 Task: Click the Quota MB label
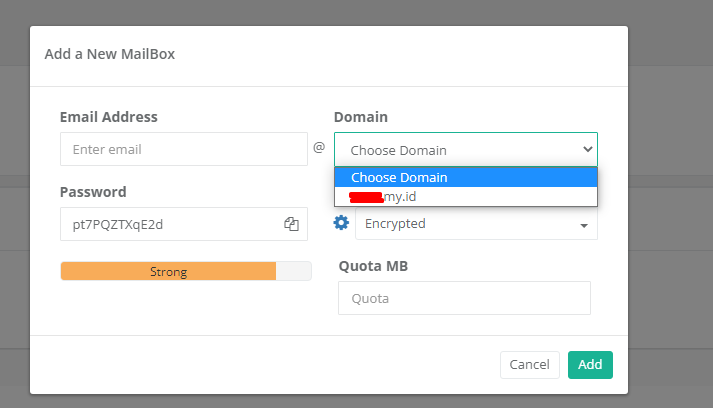[x=373, y=266]
